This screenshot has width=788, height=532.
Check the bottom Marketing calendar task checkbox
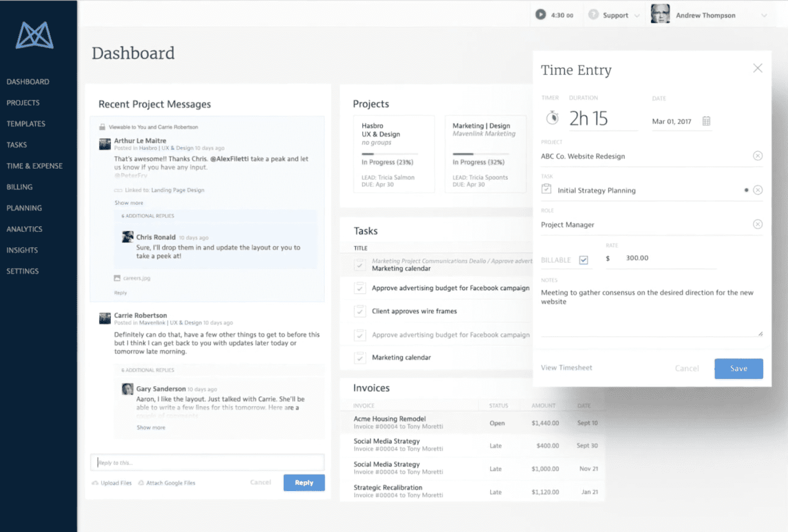360,358
